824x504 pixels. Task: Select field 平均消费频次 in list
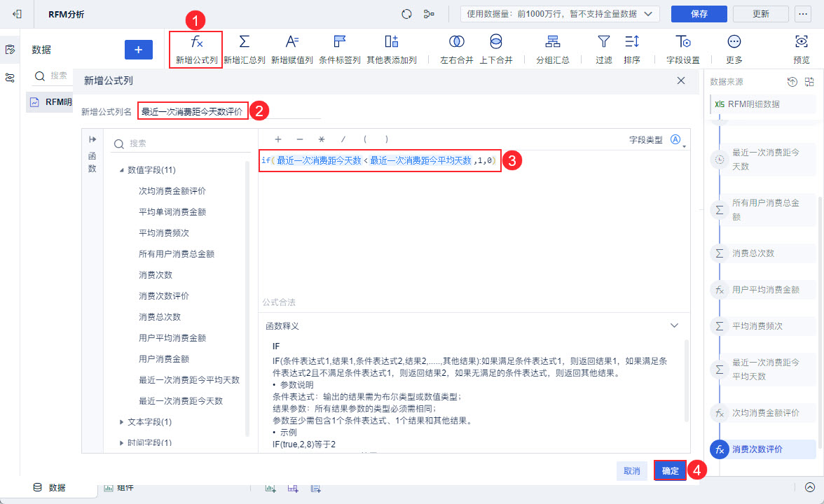164,233
